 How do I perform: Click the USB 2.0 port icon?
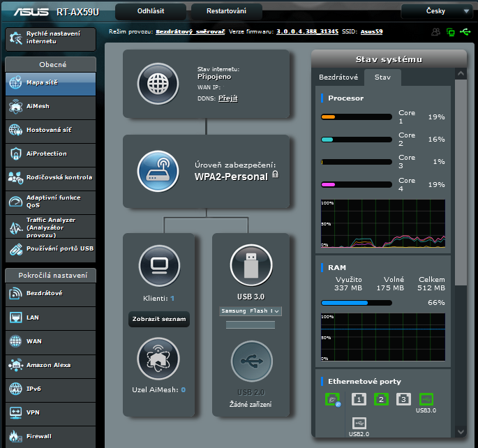pos(251,361)
